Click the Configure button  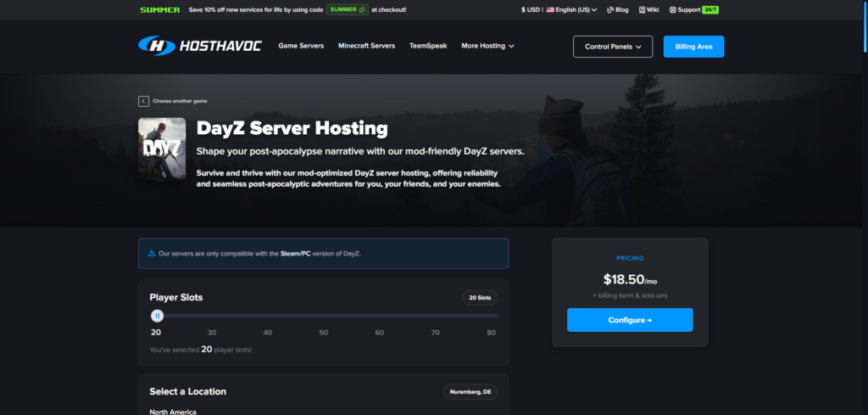(630, 320)
